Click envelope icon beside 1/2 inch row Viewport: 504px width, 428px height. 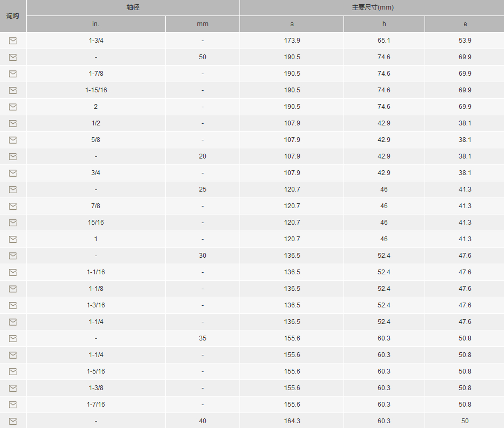[x=13, y=123]
